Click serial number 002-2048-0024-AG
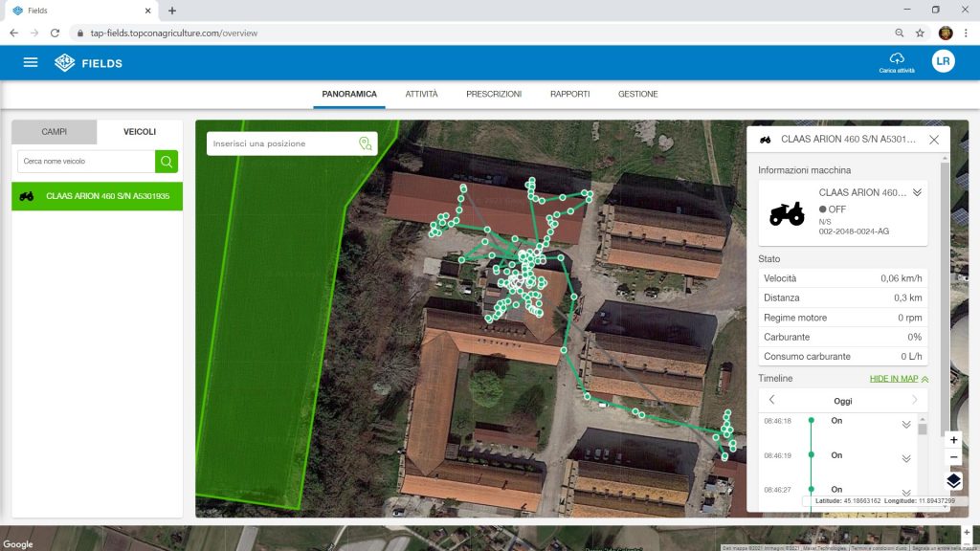The image size is (980, 551). click(x=854, y=231)
